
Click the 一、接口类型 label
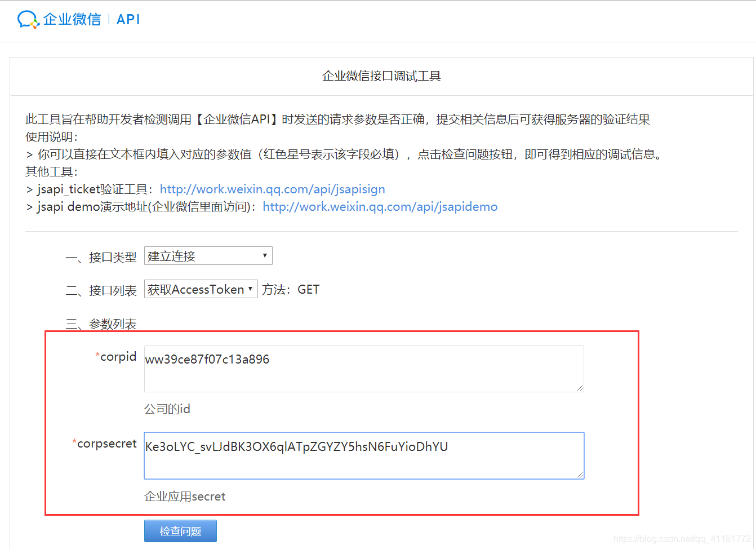[x=101, y=258]
